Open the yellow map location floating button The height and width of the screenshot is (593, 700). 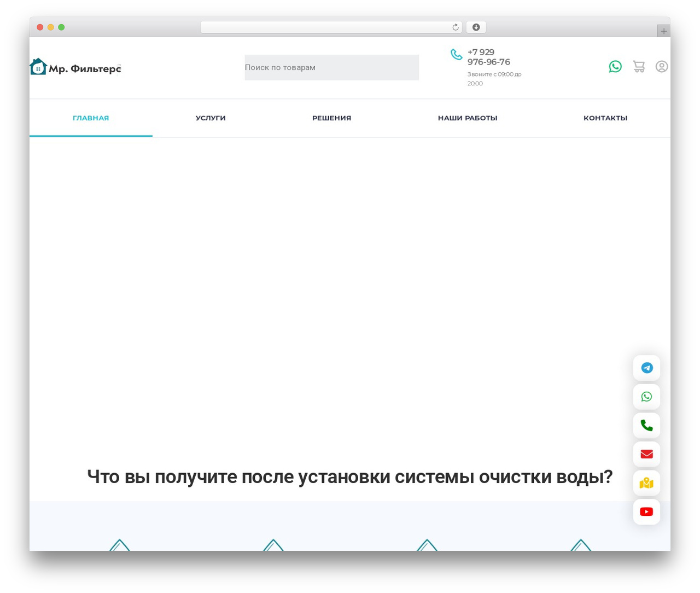click(x=647, y=483)
